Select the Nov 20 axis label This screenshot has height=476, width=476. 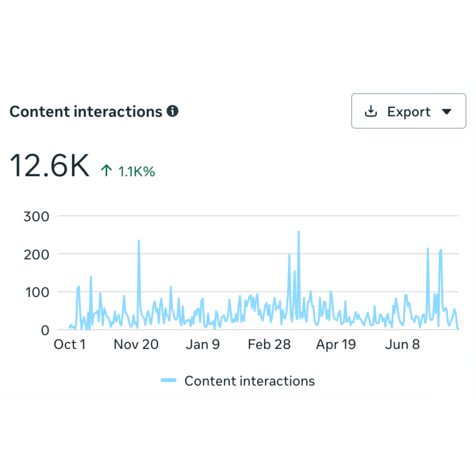click(136, 344)
